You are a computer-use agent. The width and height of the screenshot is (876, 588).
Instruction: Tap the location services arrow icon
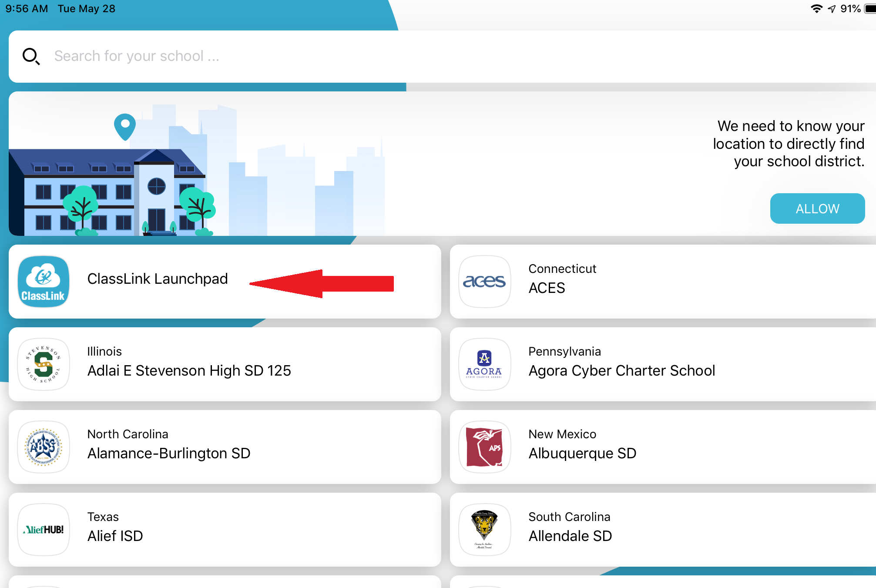coord(832,9)
